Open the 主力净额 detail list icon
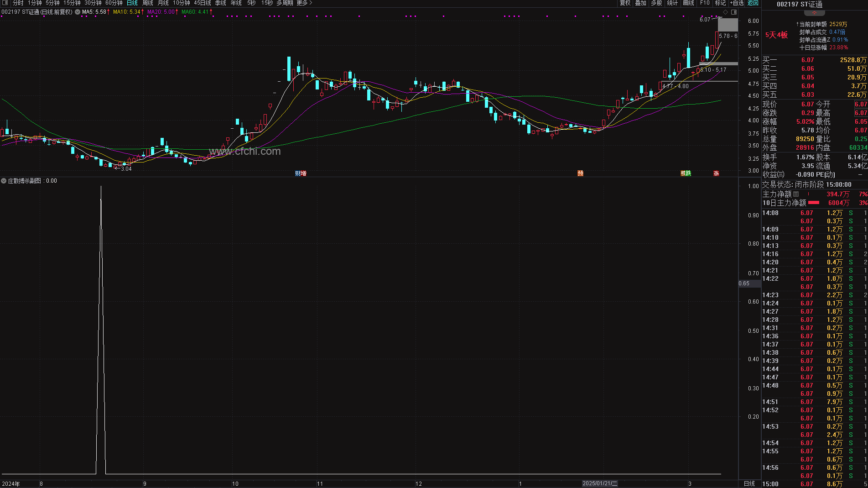Screen dimensions: 868x488 click(796, 194)
